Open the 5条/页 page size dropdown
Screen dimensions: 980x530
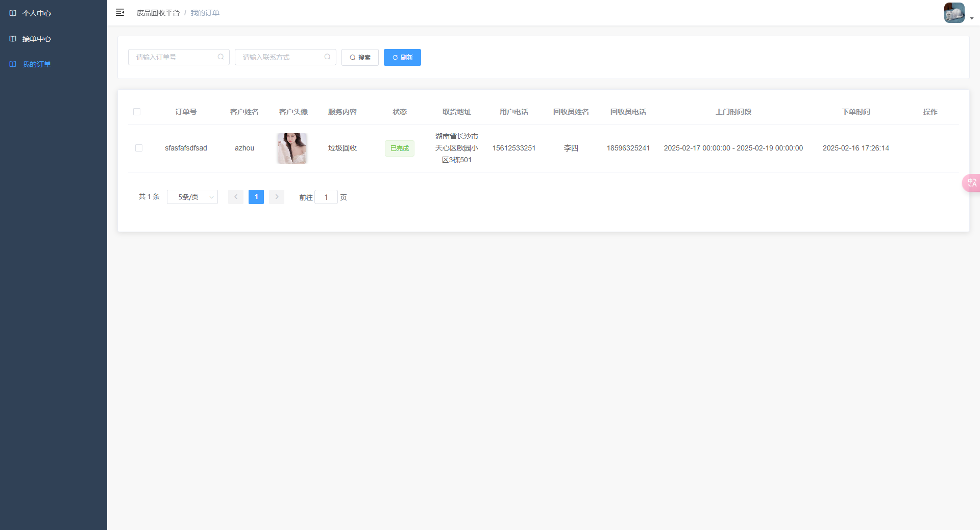192,197
